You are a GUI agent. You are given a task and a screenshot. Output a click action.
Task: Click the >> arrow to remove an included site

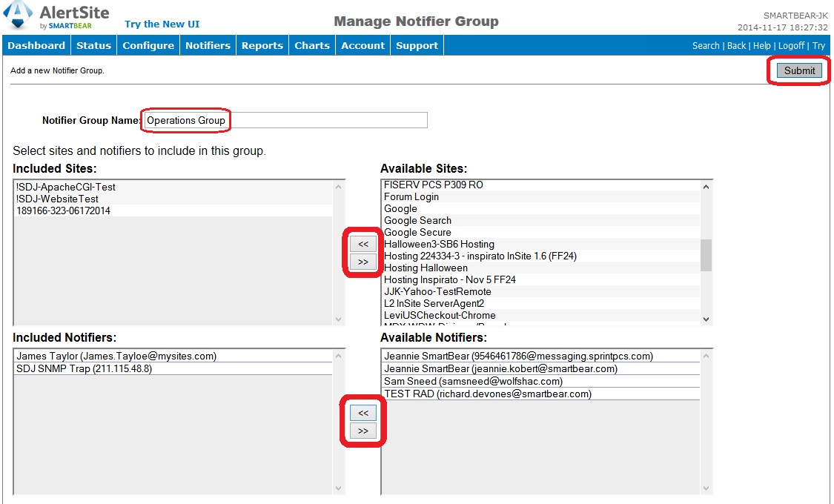click(x=362, y=262)
